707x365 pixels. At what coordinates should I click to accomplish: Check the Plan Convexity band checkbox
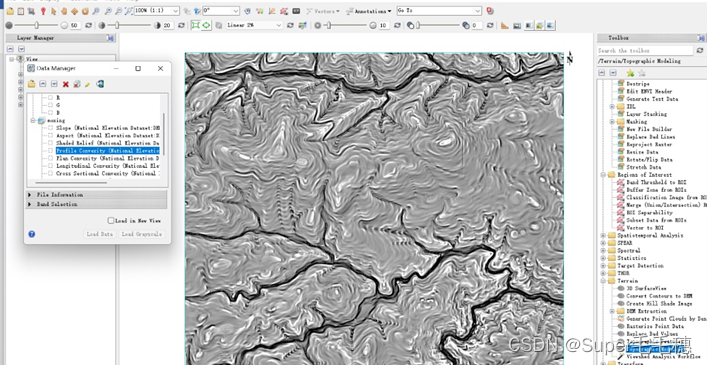(50, 158)
